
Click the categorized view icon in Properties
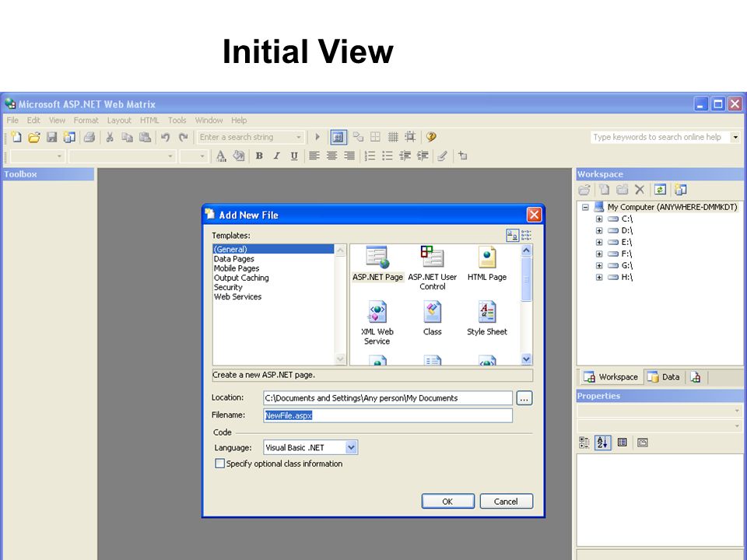pos(584,443)
